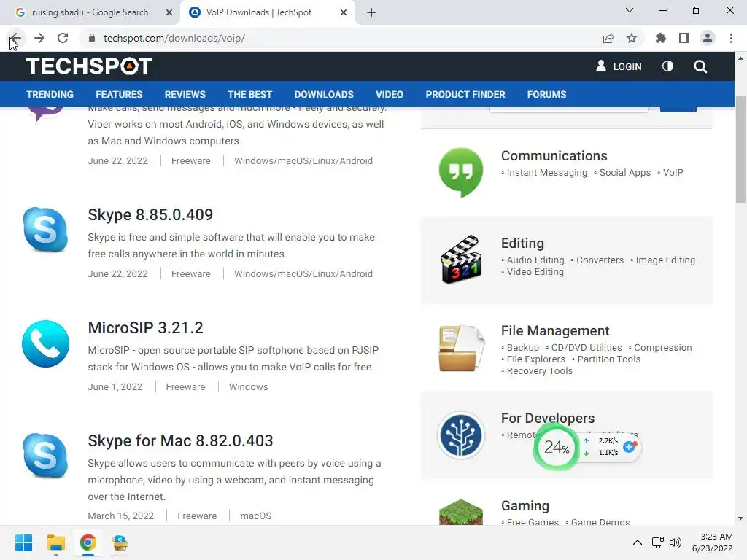This screenshot has height=560, width=747.
Task: Open the network tray icon
Action: [x=658, y=542]
